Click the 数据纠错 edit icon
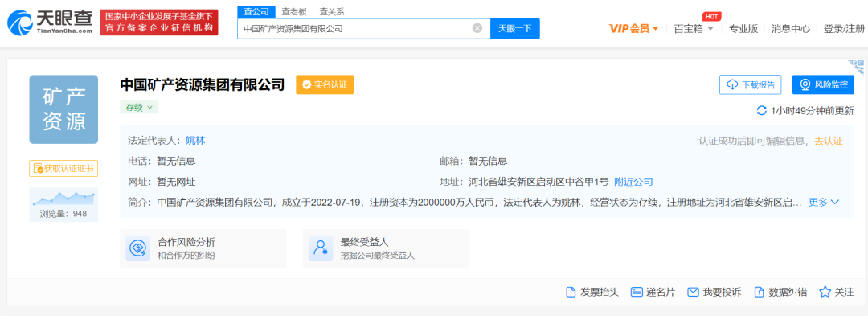This screenshot has height=316, width=868. point(759,292)
